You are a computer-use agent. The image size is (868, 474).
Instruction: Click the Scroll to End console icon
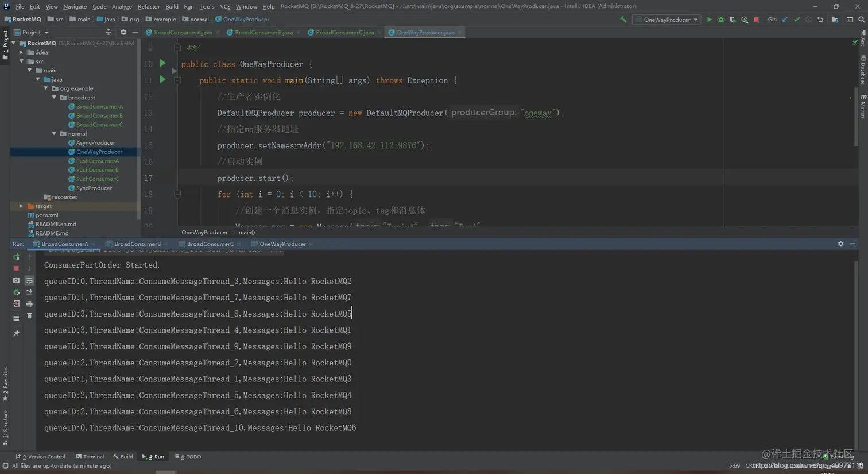tap(29, 292)
